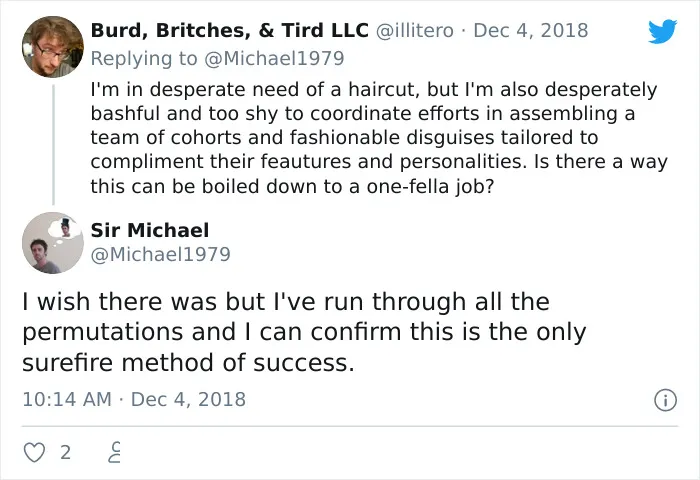Image resolution: width=700 pixels, height=480 pixels.
Task: Click the people icon beside the like count
Action: click(115, 452)
